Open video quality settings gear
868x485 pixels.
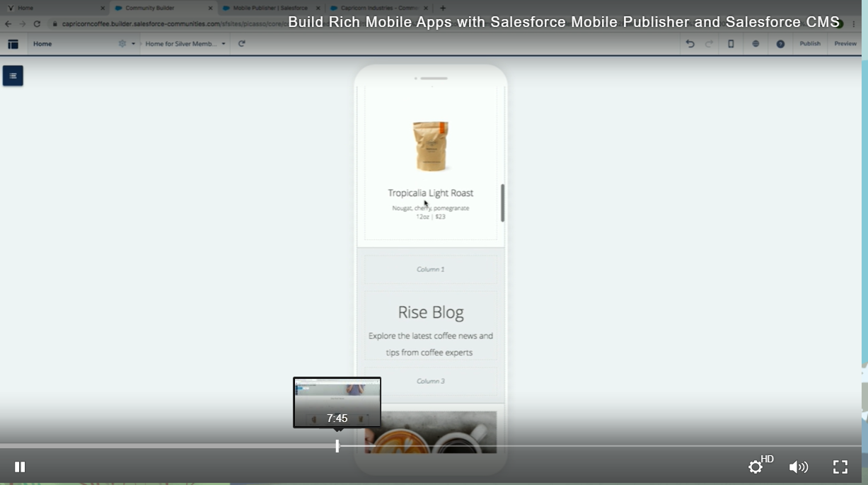point(756,467)
